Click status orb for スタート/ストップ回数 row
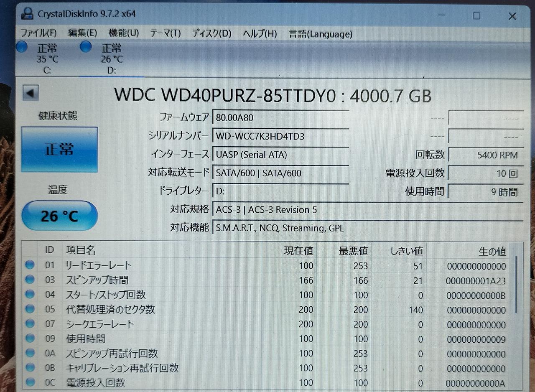535x392 pixels. click(30, 294)
